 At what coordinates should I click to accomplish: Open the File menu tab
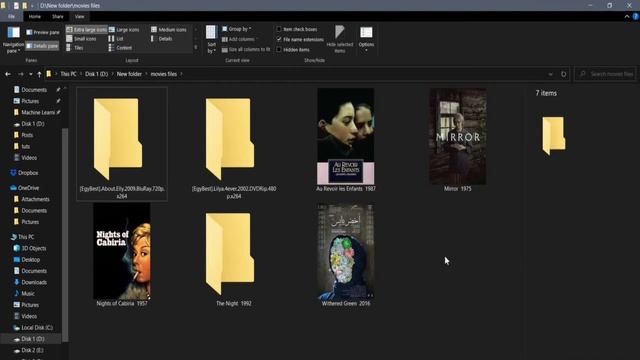pyautogui.click(x=11, y=17)
